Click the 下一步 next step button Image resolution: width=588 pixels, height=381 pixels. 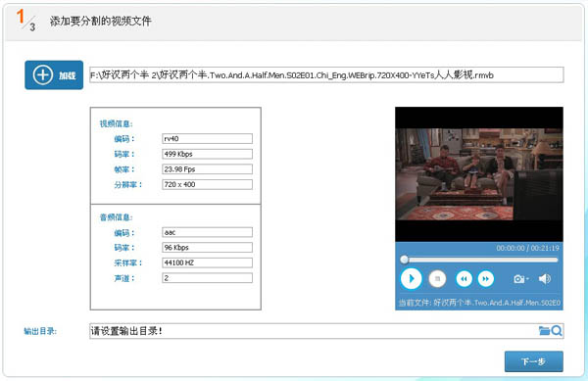pyautogui.click(x=534, y=361)
